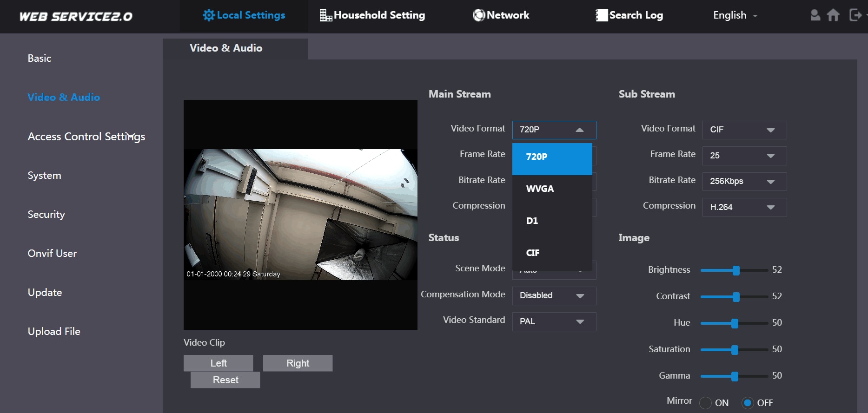The height and width of the screenshot is (413, 868).
Task: Click the Search Log film icon
Action: coord(602,15)
